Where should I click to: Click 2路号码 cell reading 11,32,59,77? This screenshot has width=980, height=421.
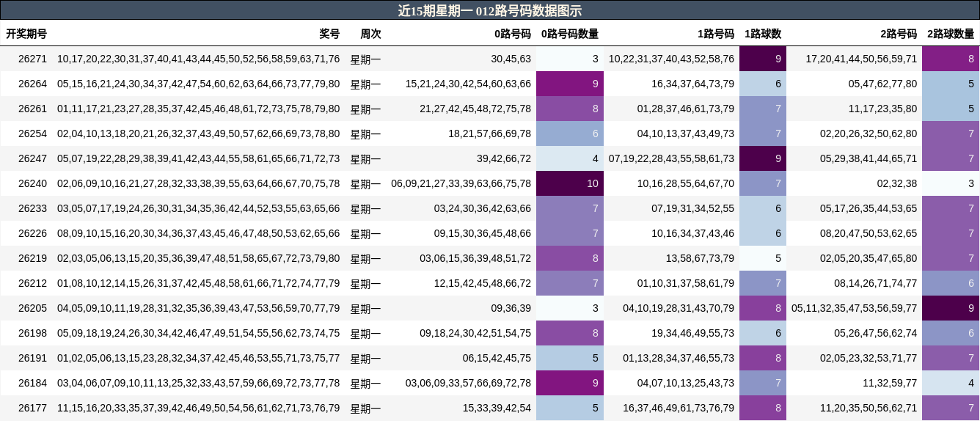coord(890,383)
